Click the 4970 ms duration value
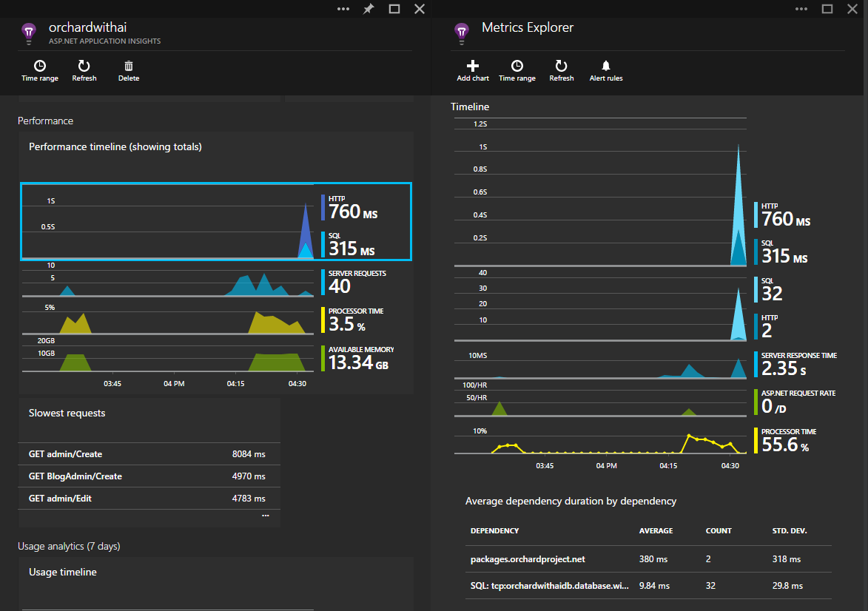The image size is (868, 611). [x=249, y=476]
